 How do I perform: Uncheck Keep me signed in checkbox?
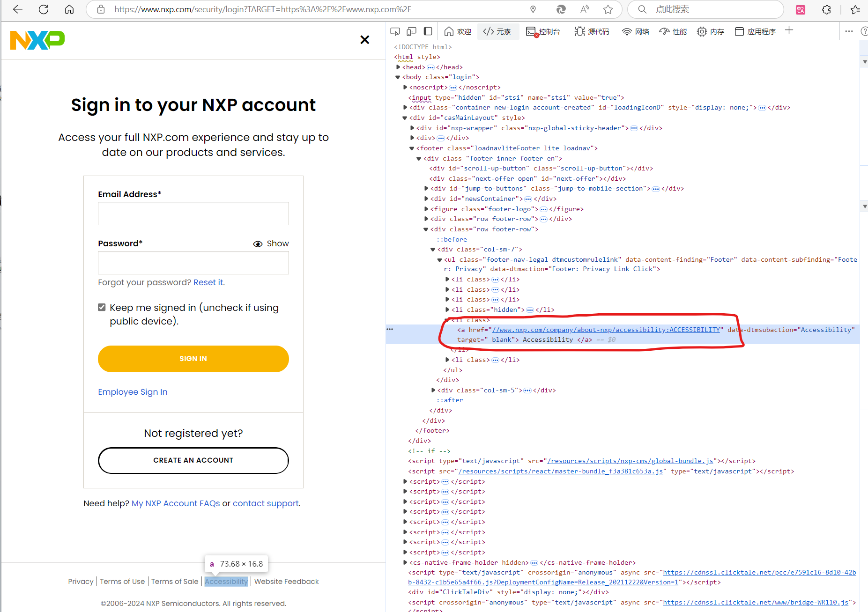pyautogui.click(x=102, y=307)
